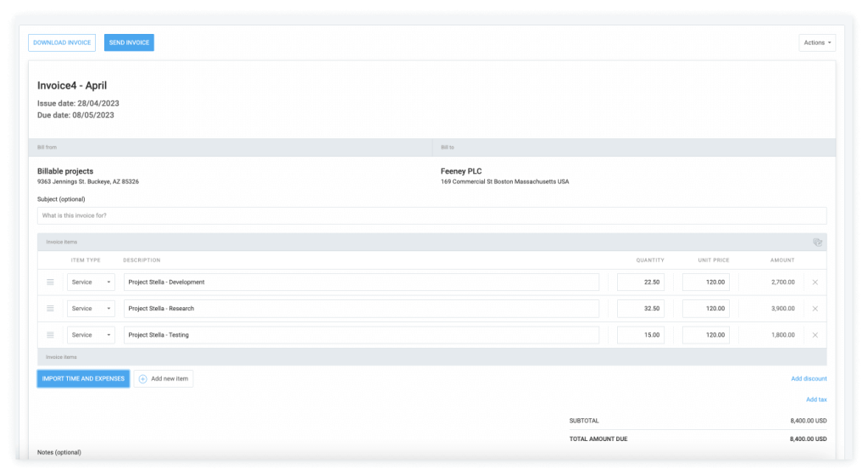Viewport: 868px width, 475px height.
Task: Click the Issue date 28/04/2023 text
Action: 78,103
